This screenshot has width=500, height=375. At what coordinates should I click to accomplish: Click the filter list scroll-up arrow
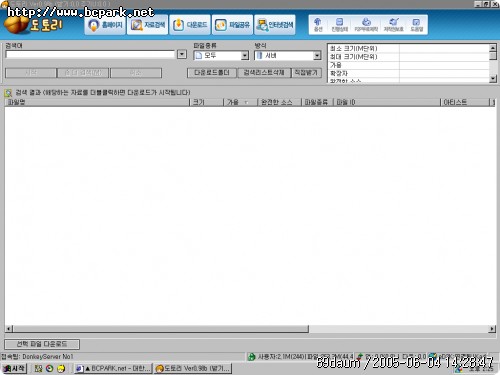tap(493, 48)
